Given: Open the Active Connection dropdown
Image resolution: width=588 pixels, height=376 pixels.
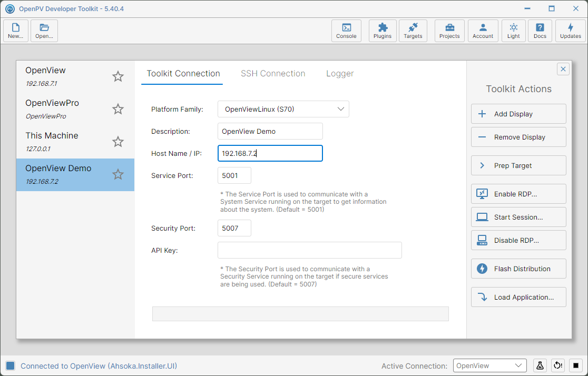Looking at the screenshot, I should point(490,365).
